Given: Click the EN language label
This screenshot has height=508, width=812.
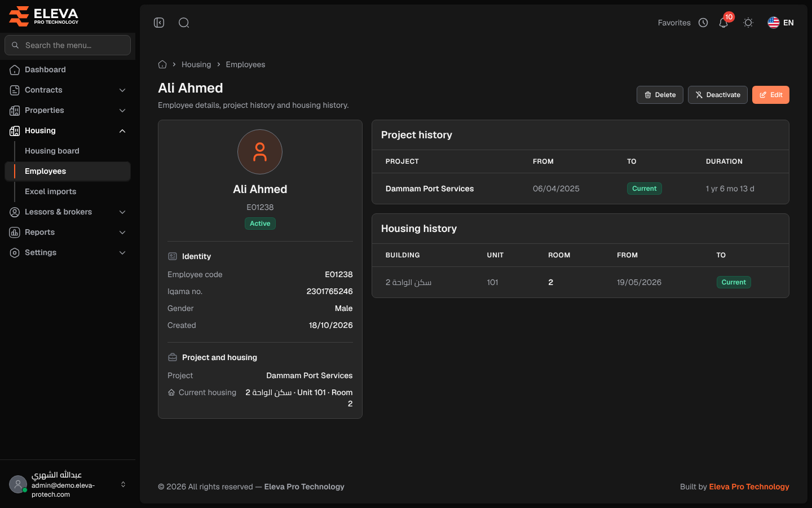Looking at the screenshot, I should [788, 23].
